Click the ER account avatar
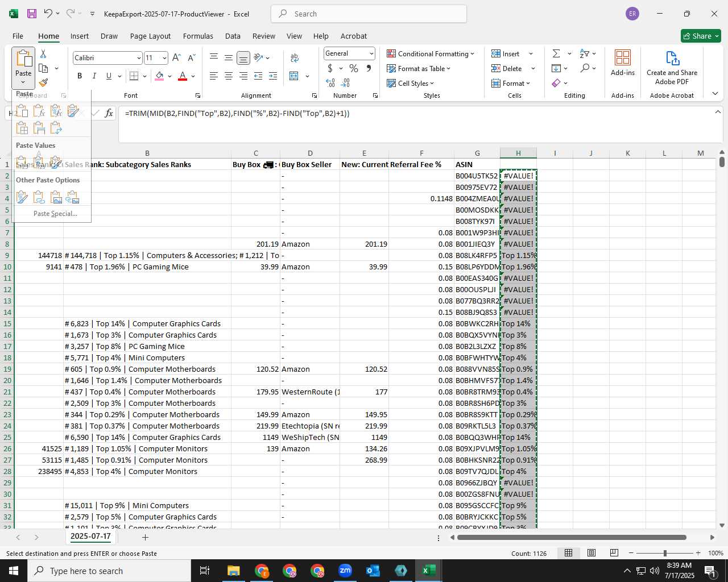The width and height of the screenshot is (728, 582). (x=632, y=14)
